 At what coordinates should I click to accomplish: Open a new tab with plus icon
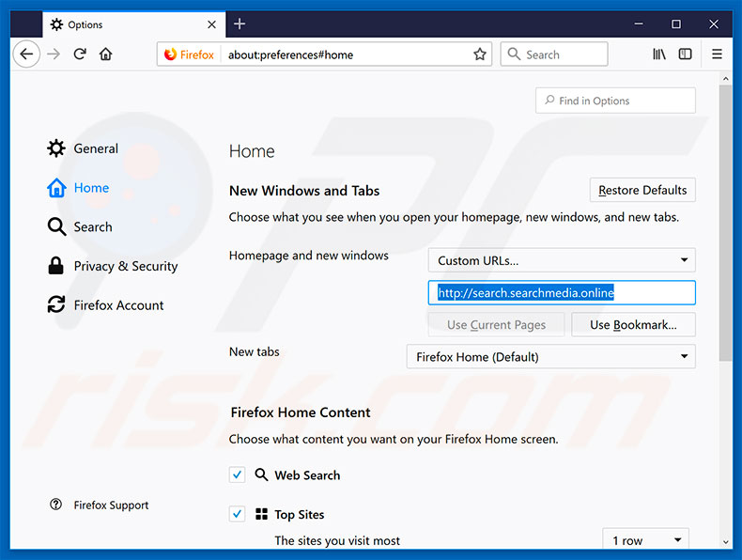(x=240, y=23)
